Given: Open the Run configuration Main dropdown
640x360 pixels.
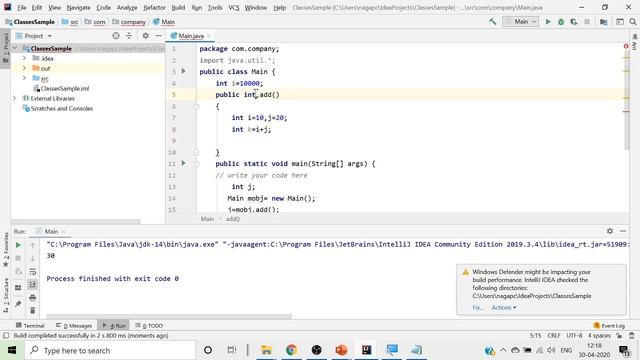Looking at the screenshot, I should 521,22.
